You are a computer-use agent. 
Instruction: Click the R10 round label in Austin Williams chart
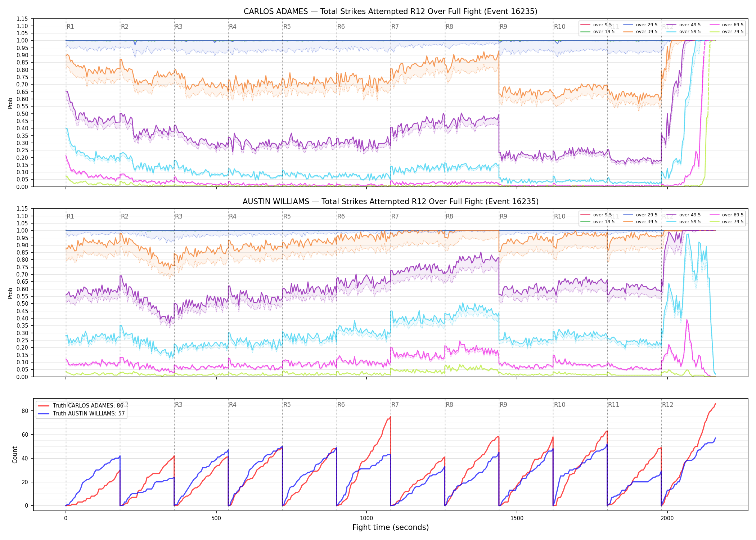point(559,216)
